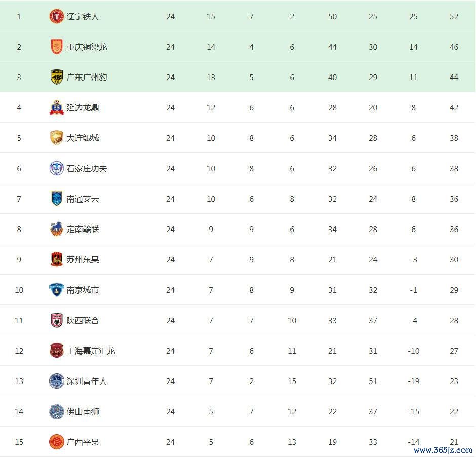Click 辽宁铁人's points total 52
The width and height of the screenshot is (476, 458).
(x=454, y=16)
